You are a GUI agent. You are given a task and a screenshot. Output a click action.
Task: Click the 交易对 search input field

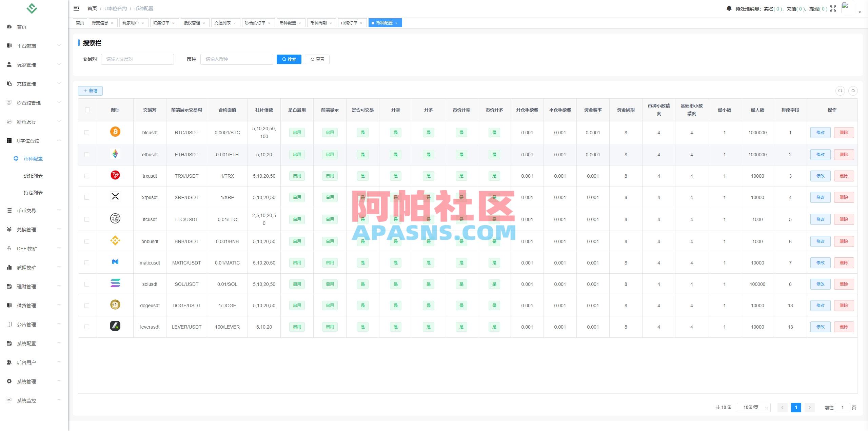(x=137, y=59)
